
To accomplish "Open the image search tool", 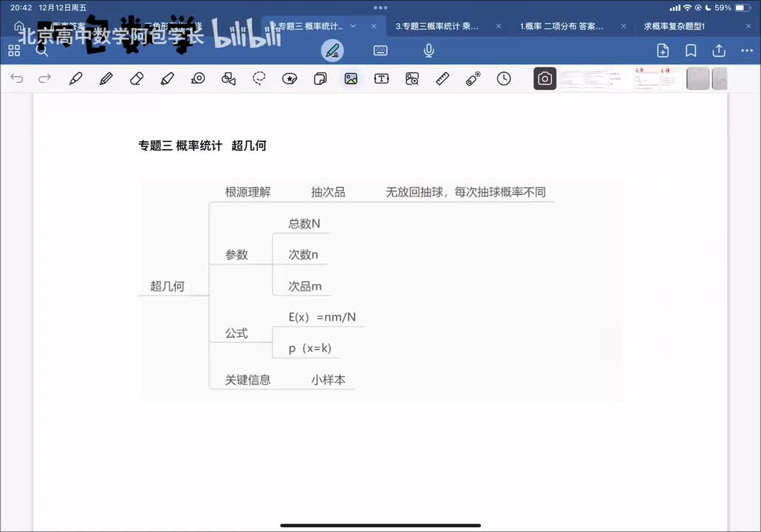I will click(x=412, y=78).
